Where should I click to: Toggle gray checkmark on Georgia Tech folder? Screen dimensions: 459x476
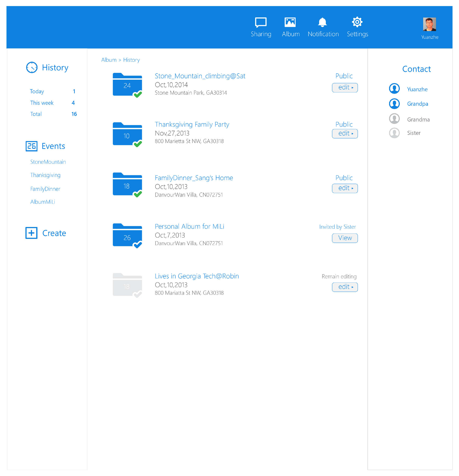(x=138, y=294)
